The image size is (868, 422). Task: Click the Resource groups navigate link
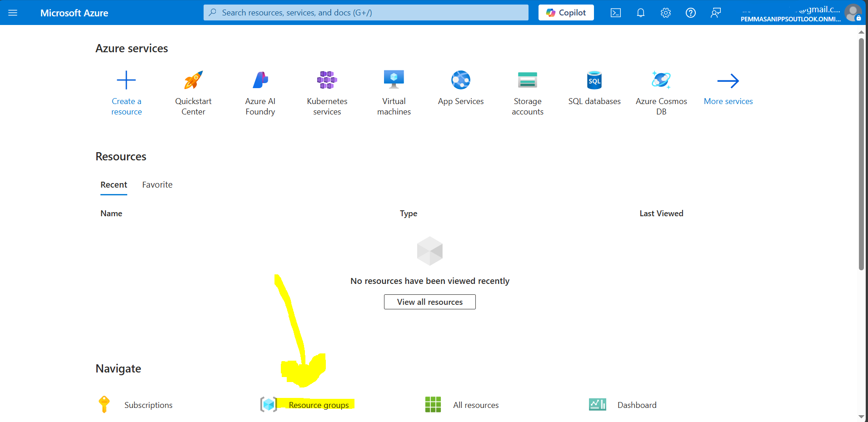tap(319, 405)
